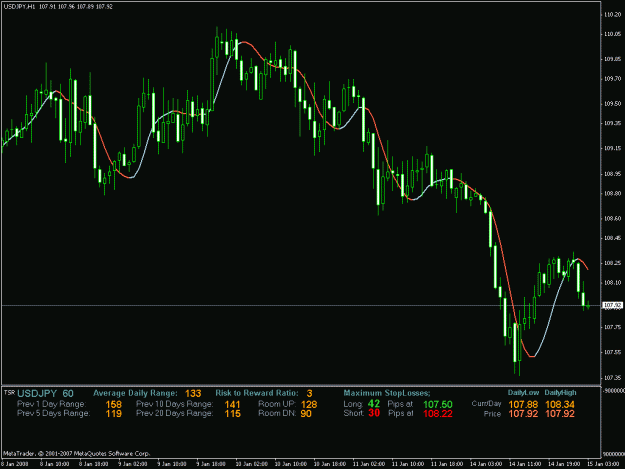This screenshot has width=625, height=469.
Task: Select the 15 Jan 03:00 time label
Action: pos(603,464)
